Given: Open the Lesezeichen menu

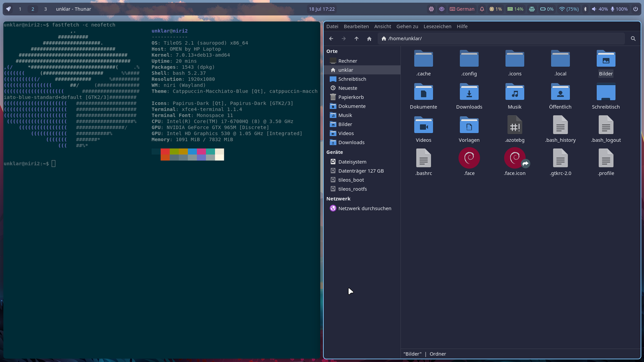Looking at the screenshot, I should pyautogui.click(x=437, y=26).
